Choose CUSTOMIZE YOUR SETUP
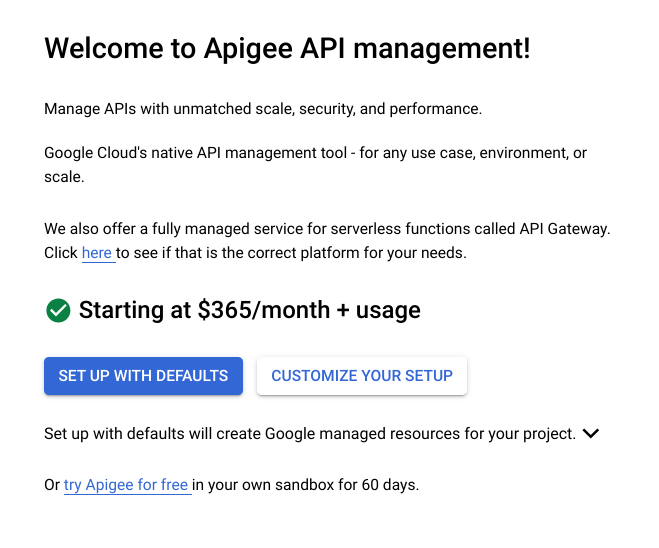 point(362,376)
